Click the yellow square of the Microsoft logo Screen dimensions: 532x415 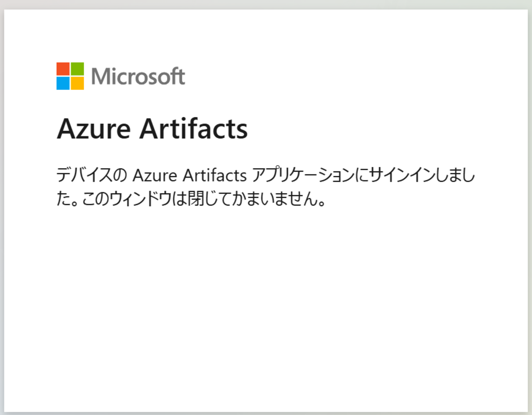tap(77, 83)
